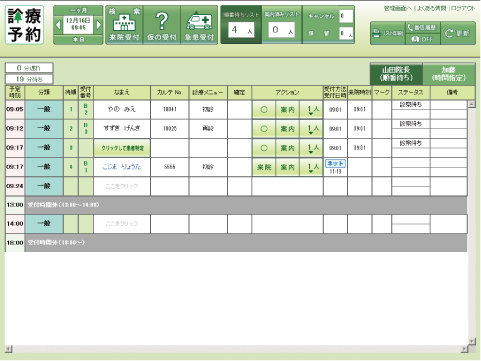Click the ネット badge in こじま row
This screenshot has height=361, width=481.
pyautogui.click(x=335, y=163)
